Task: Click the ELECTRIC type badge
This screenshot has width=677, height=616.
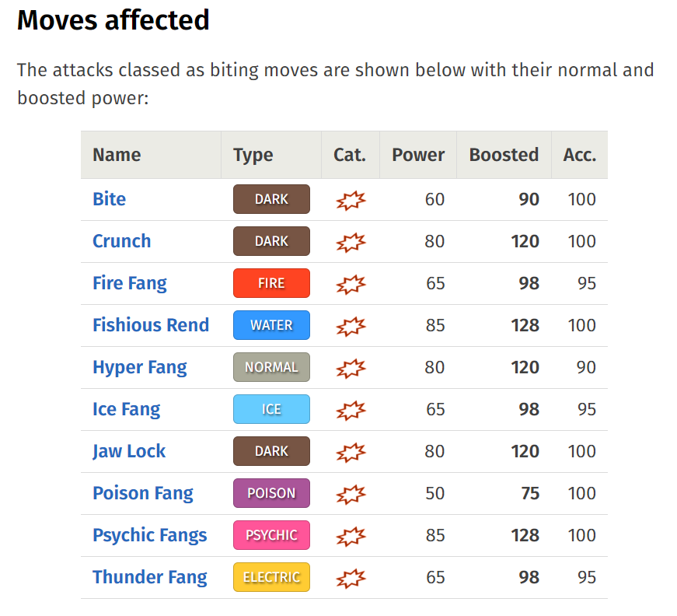Action: pyautogui.click(x=271, y=576)
